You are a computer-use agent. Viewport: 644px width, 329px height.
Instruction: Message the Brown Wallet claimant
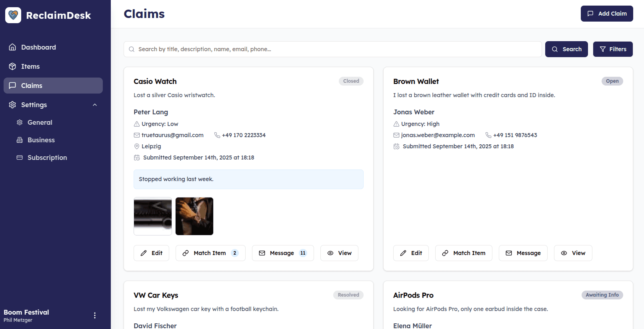click(523, 253)
